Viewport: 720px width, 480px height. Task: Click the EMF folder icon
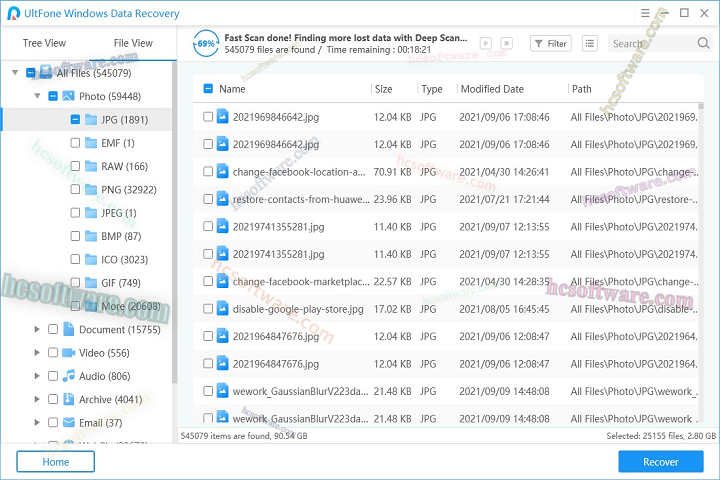point(91,143)
